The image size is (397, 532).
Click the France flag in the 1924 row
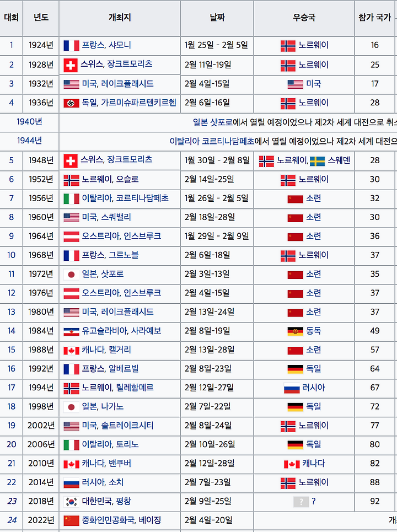pyautogui.click(x=71, y=45)
